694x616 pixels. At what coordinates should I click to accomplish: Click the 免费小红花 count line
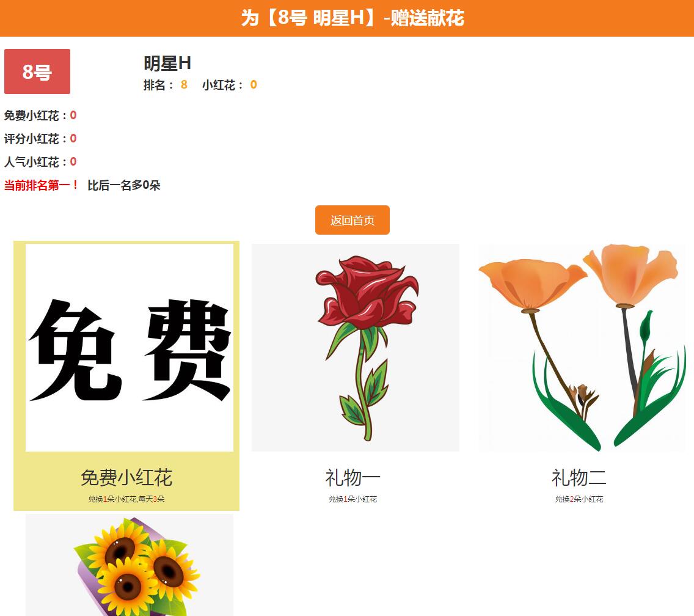40,116
